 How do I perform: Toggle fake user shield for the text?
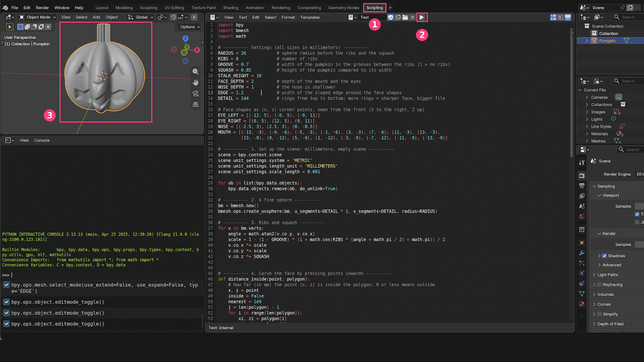[390, 17]
